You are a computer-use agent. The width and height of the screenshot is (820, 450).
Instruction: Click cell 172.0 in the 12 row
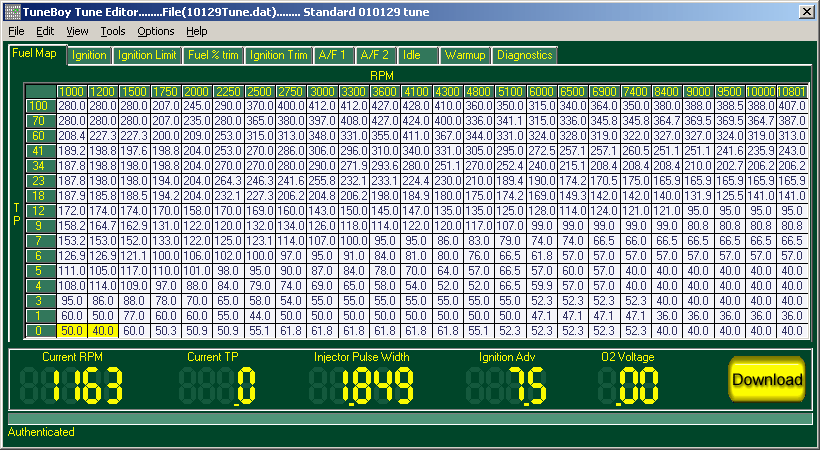(72, 211)
